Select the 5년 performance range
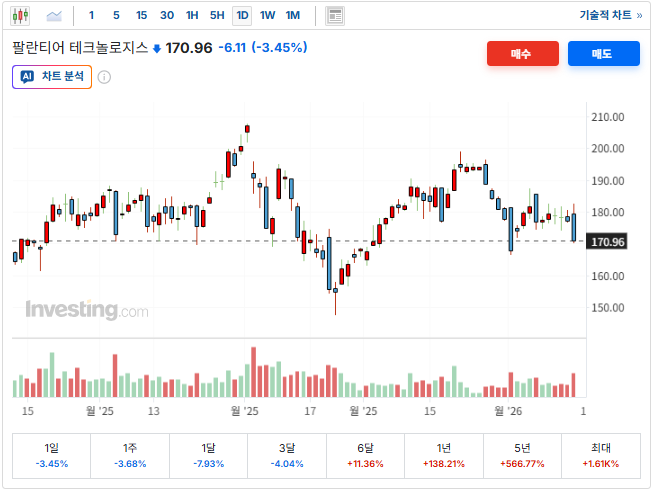 (522, 456)
